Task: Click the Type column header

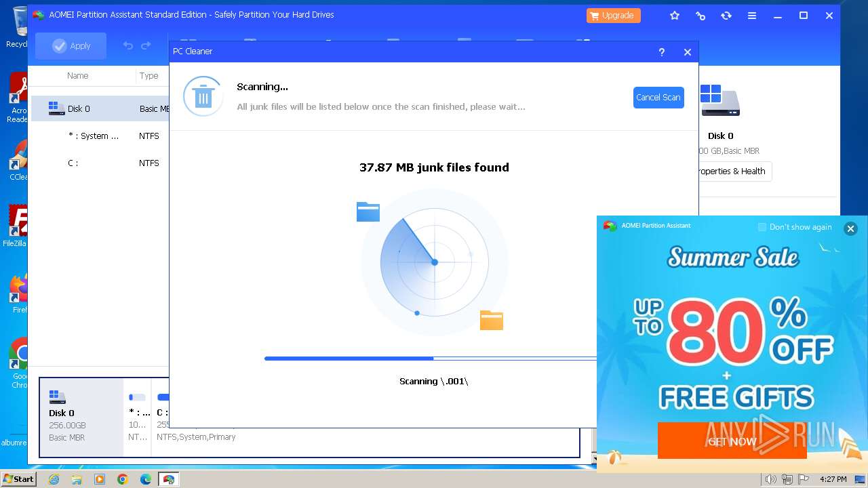Action: (x=149, y=76)
